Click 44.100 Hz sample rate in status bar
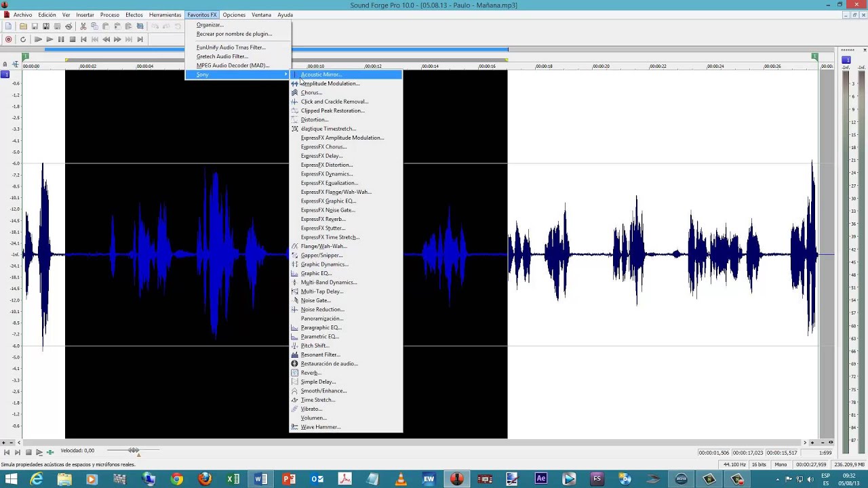The height and width of the screenshot is (488, 868). pos(734,465)
